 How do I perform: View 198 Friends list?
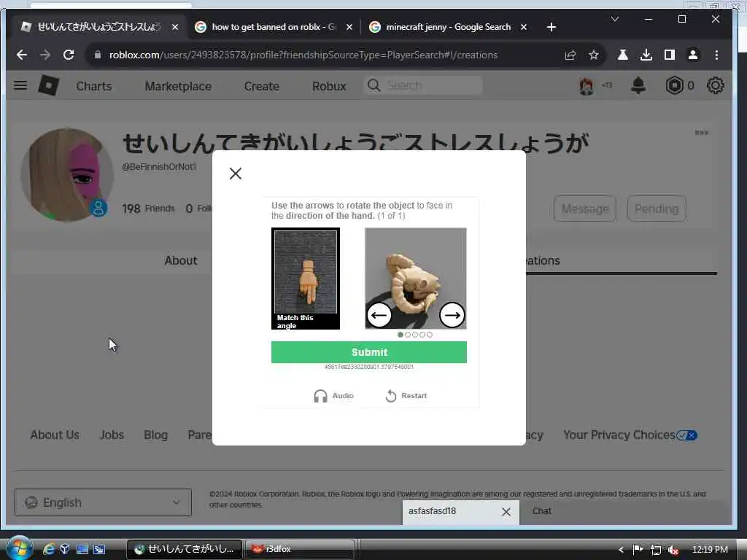coord(148,209)
